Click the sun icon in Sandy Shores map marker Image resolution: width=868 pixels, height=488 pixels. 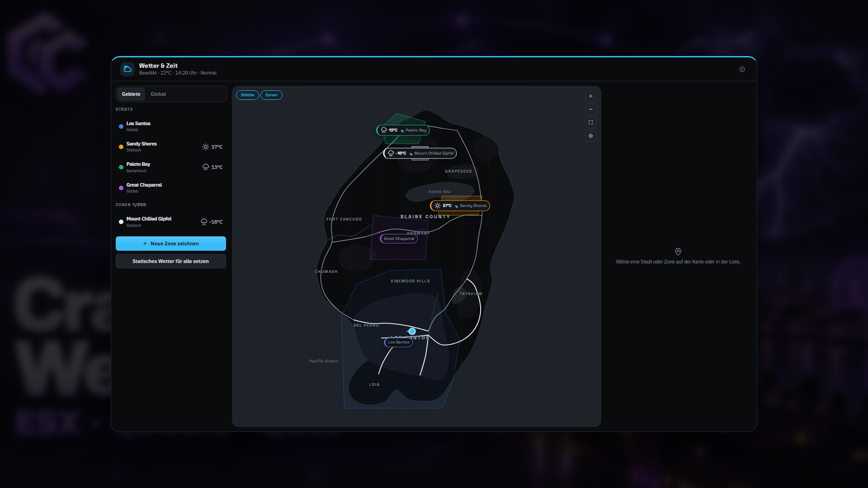click(437, 206)
